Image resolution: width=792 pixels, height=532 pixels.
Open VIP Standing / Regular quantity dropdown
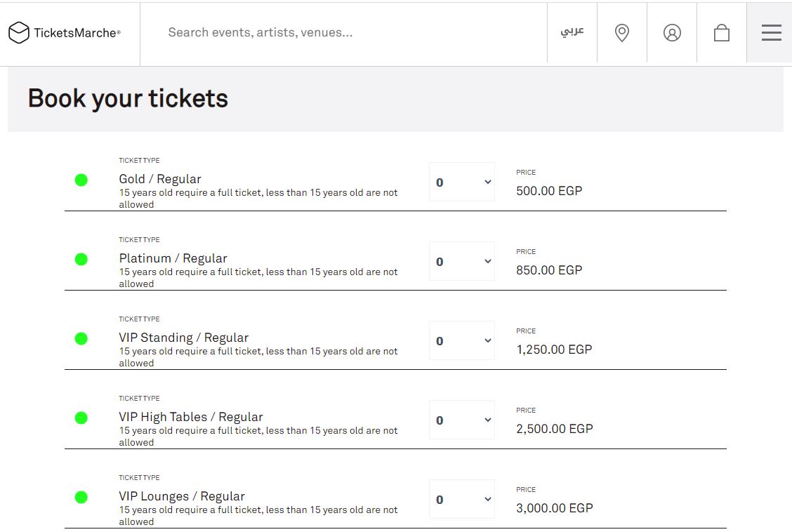tap(462, 341)
